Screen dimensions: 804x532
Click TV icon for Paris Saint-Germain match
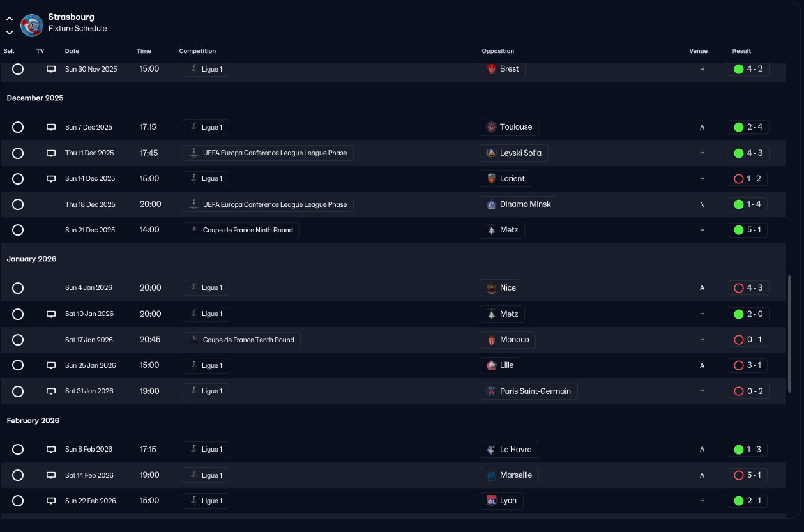[51, 391]
